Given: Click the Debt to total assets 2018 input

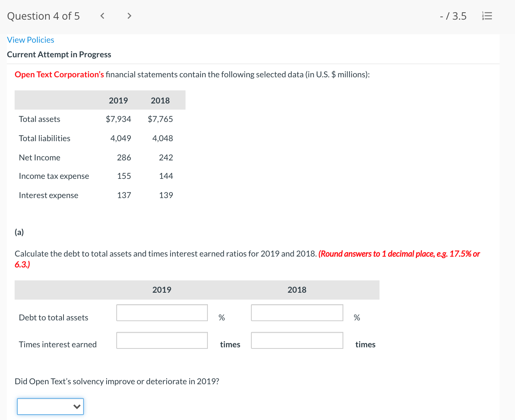Looking at the screenshot, I should click(297, 313).
